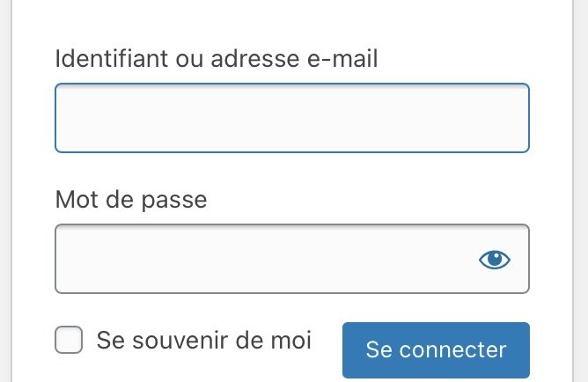Focus the Mot de passe input field
This screenshot has width=588, height=382.
(292, 259)
